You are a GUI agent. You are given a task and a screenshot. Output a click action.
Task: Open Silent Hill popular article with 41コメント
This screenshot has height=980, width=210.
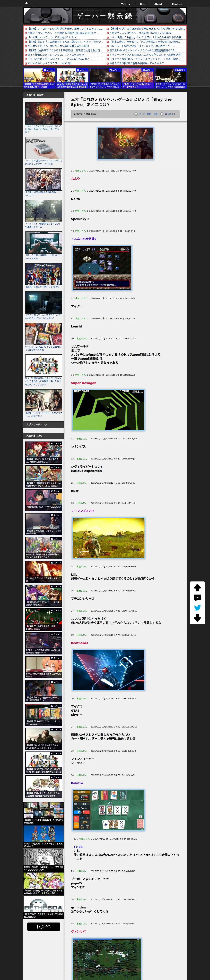pos(44,572)
